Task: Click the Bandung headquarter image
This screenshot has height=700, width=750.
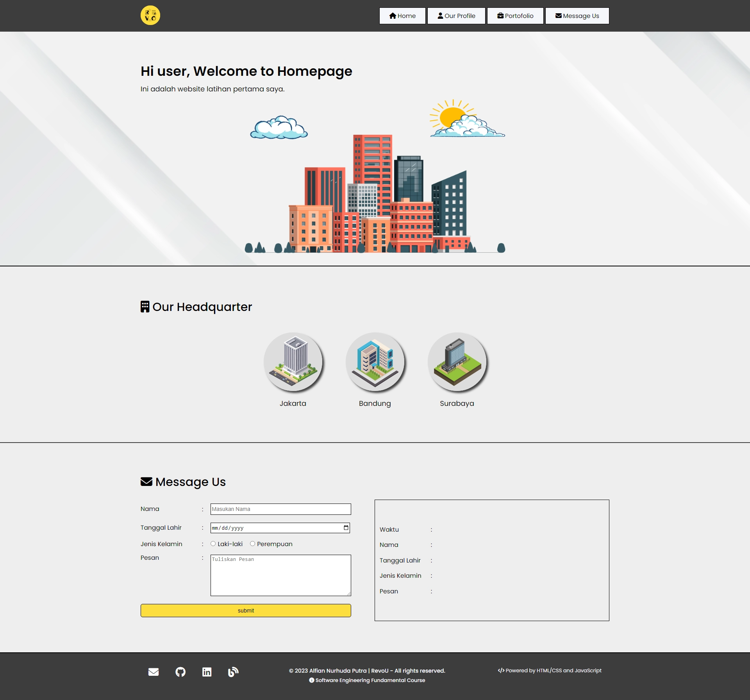Action: point(375,362)
